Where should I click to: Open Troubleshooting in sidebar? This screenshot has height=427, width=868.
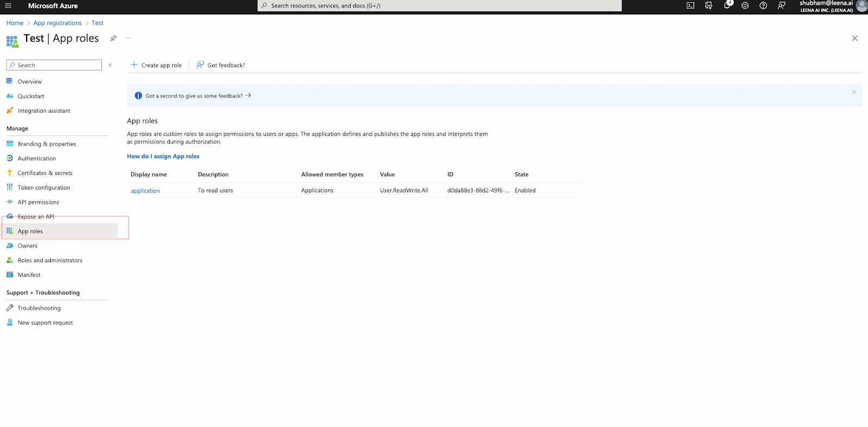(39, 308)
